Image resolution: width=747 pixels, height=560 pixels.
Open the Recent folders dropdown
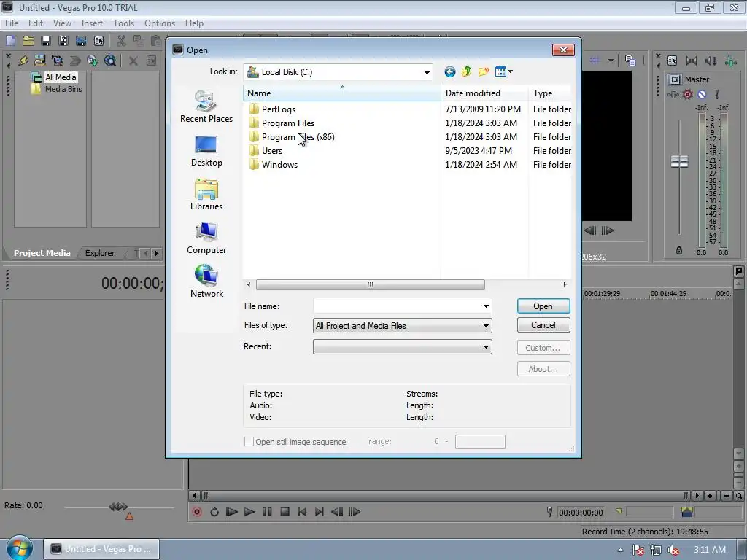click(x=486, y=346)
